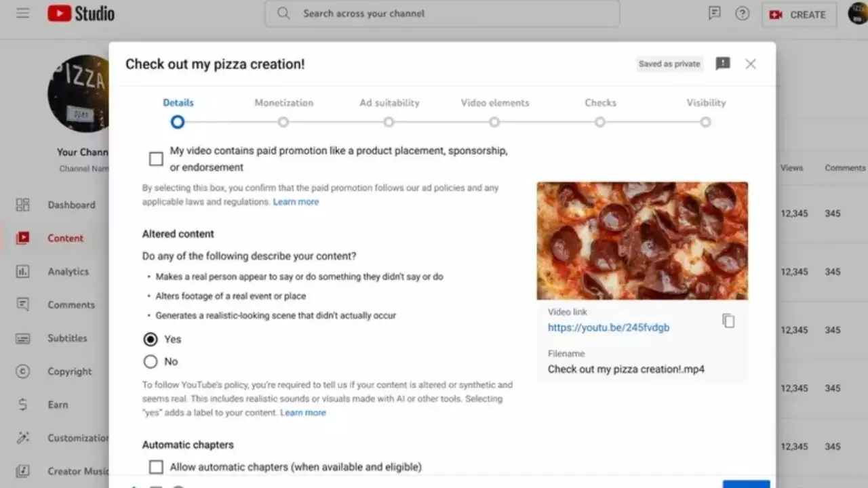Open the Dashboard section in sidebar
The height and width of the screenshot is (488, 868).
tap(71, 205)
